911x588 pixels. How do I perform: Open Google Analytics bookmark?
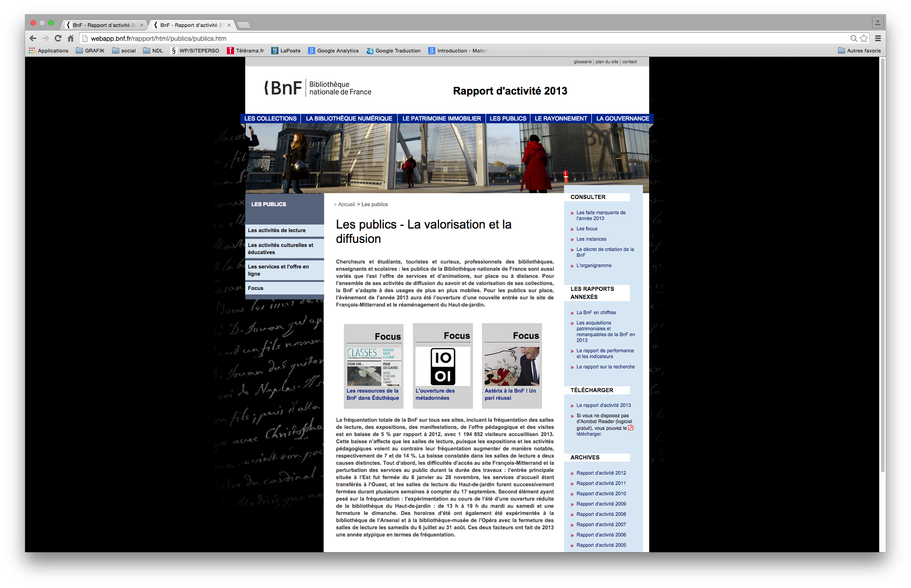tap(333, 51)
